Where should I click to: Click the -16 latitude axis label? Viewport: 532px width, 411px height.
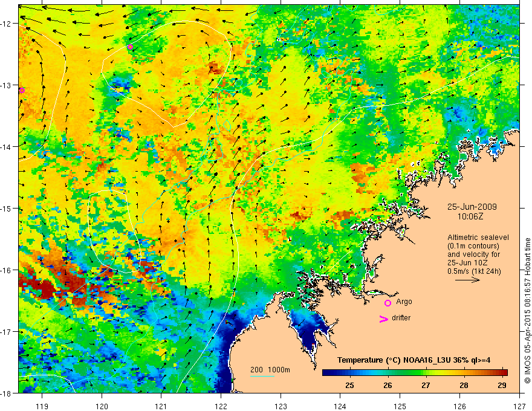click(7, 270)
